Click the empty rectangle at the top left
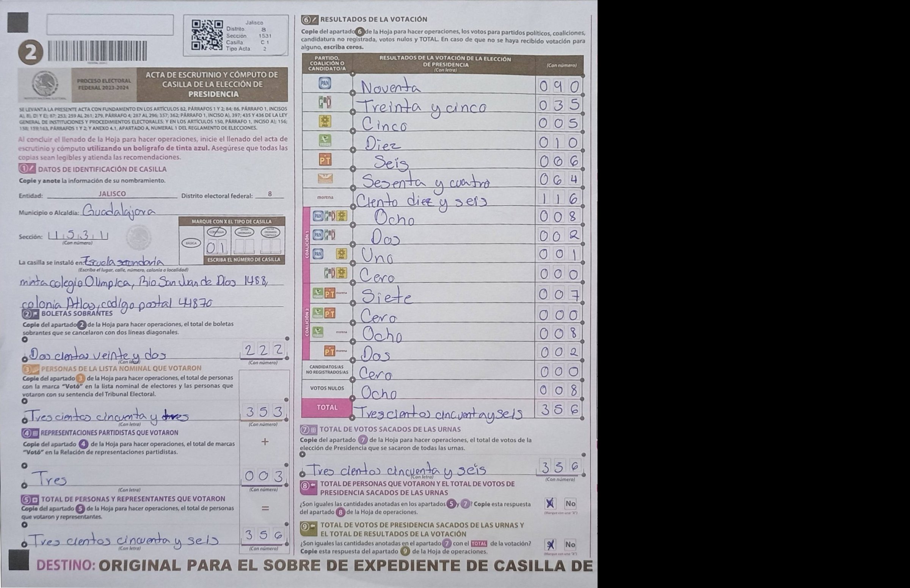Screen dimensions: 910x588 (x=110, y=25)
